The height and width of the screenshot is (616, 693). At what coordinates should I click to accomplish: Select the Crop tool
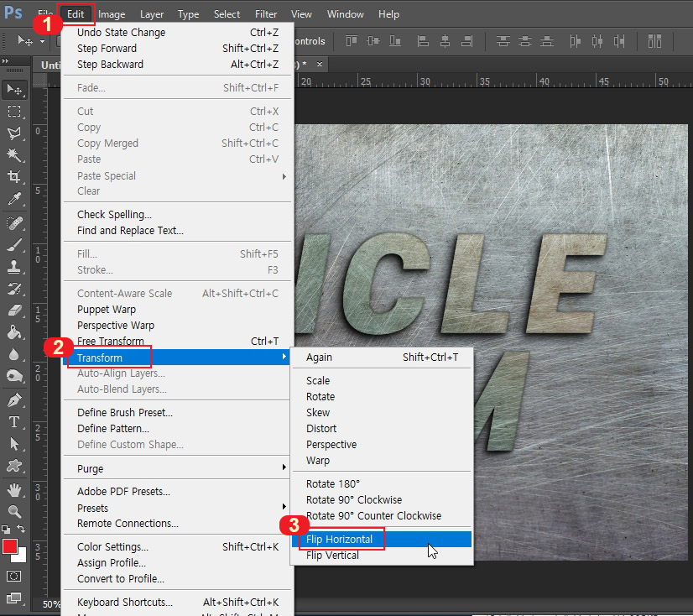click(14, 177)
